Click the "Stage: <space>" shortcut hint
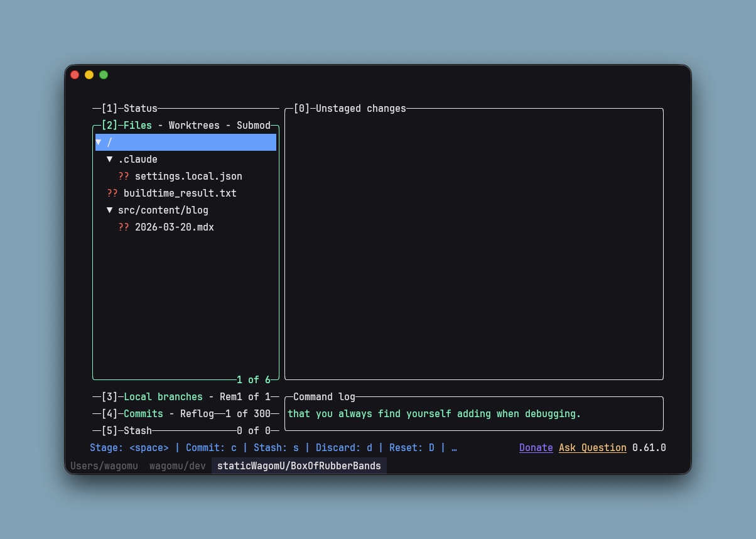This screenshot has width=756, height=539. pos(129,448)
